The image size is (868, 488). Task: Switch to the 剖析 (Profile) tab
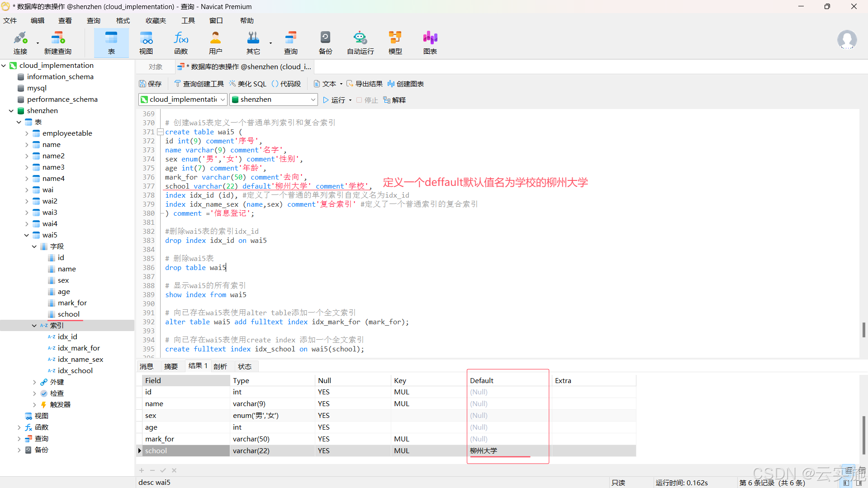click(x=220, y=366)
